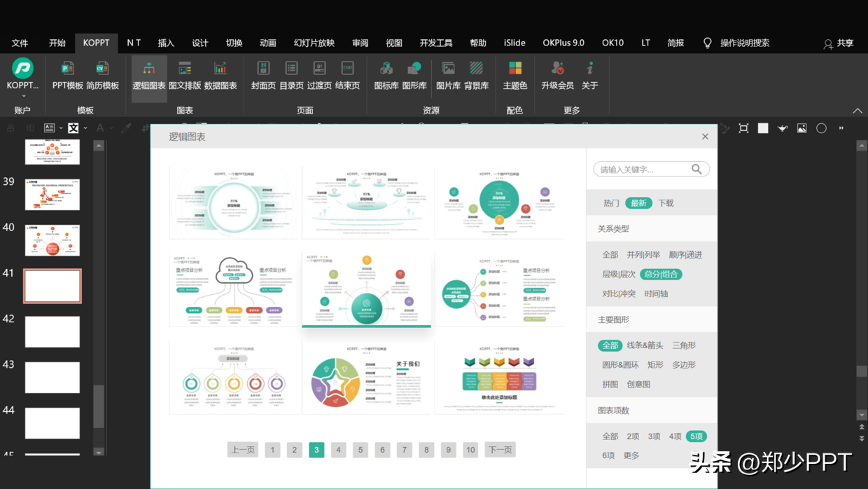Open the 图标库 icon library
The image size is (868, 489).
coord(386,76)
